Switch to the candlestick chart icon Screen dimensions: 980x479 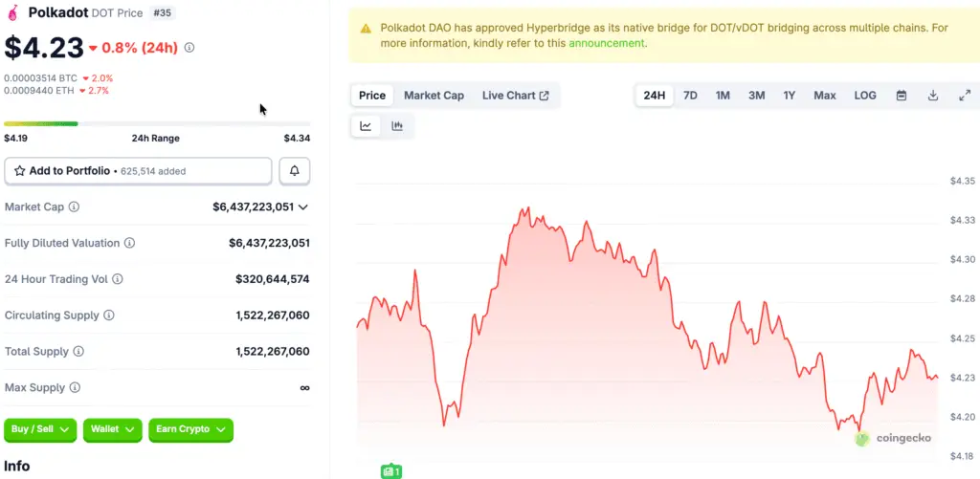[x=397, y=126]
